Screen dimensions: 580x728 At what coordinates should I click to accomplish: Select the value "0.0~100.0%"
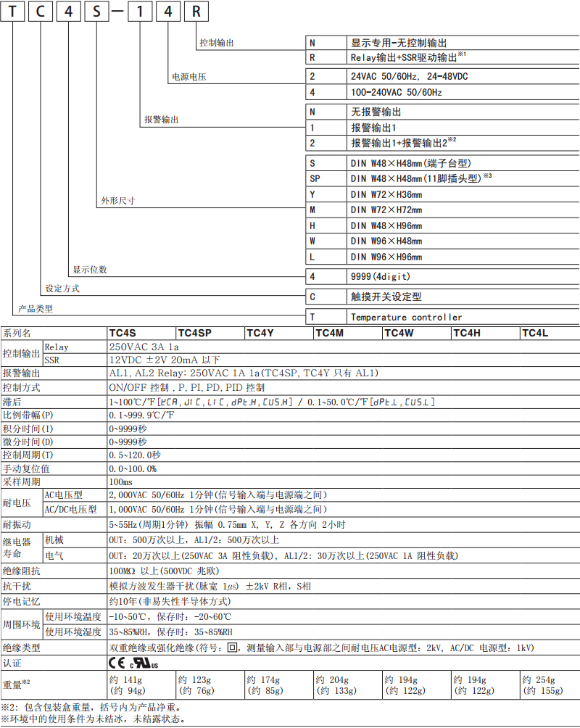(133, 469)
